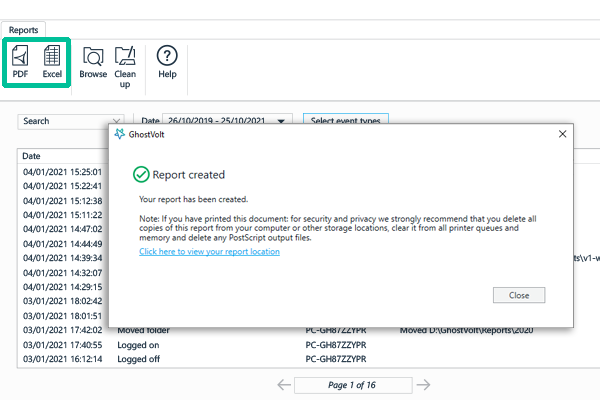Switch to the Reports tab
600x400 pixels.
[23, 30]
